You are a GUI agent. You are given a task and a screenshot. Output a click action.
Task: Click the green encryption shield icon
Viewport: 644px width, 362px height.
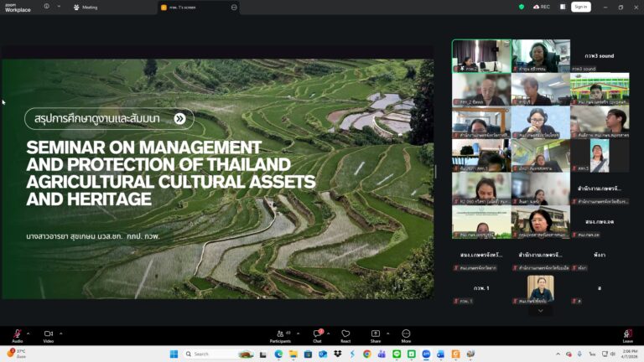coord(521,7)
